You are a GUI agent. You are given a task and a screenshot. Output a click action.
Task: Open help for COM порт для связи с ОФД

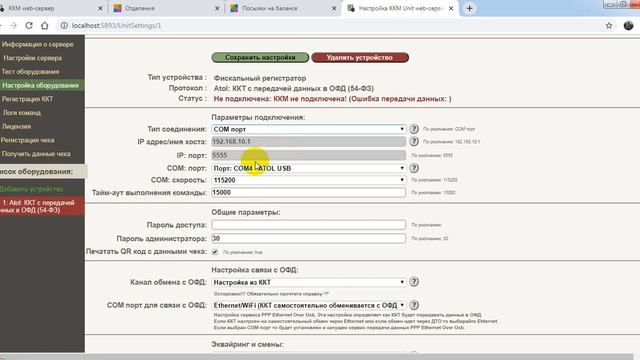click(x=414, y=305)
